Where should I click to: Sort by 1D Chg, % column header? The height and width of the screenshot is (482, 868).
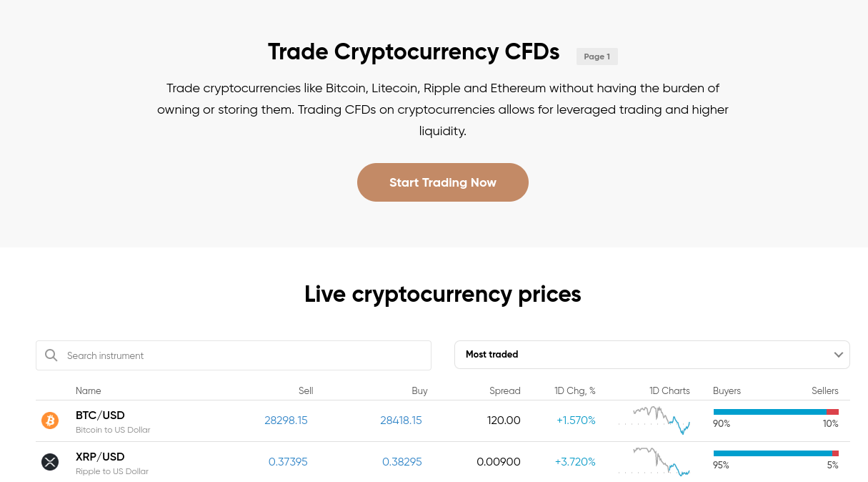point(575,390)
